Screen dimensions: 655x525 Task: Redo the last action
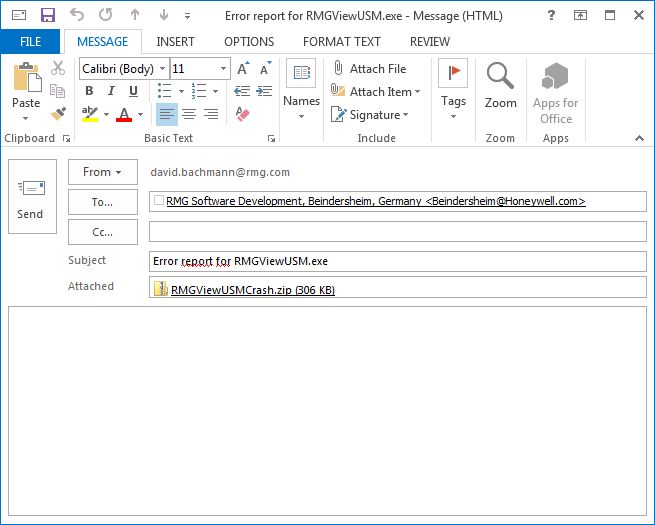point(106,15)
